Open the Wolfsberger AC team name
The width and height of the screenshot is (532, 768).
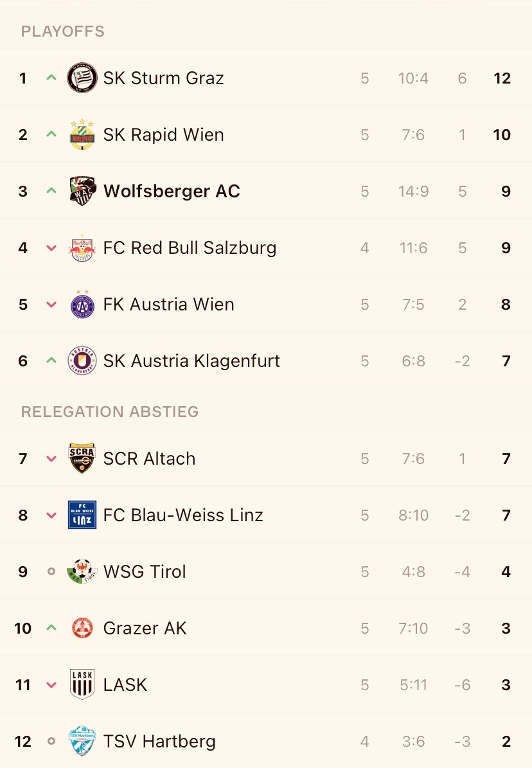[x=172, y=191]
